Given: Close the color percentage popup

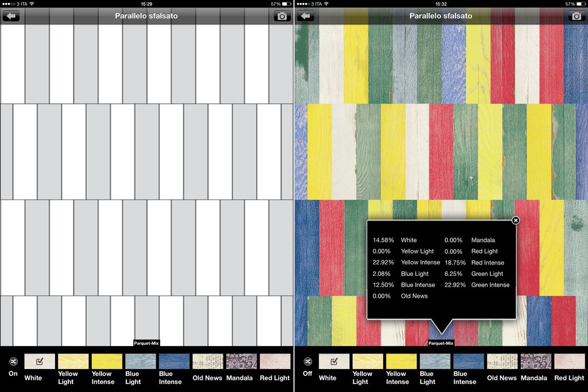Looking at the screenshot, I should (x=516, y=220).
